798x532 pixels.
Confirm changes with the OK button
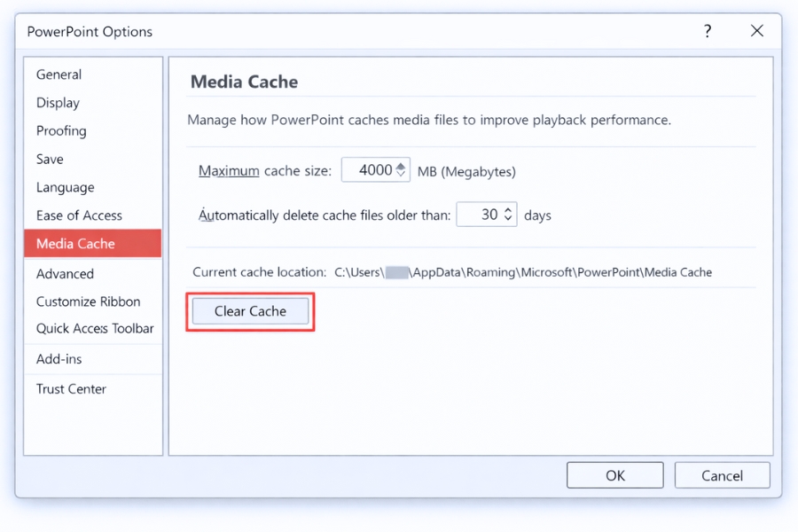tap(615, 475)
